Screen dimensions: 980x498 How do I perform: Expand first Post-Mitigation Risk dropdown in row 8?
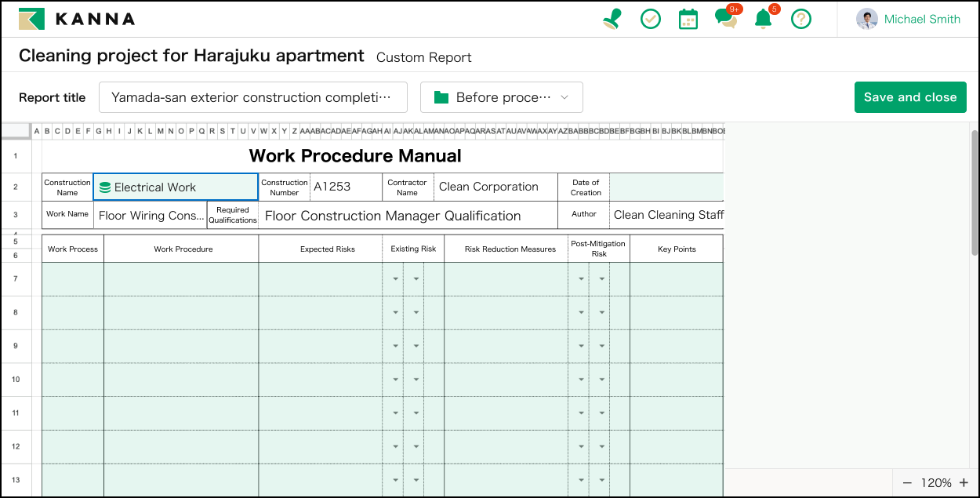581,313
